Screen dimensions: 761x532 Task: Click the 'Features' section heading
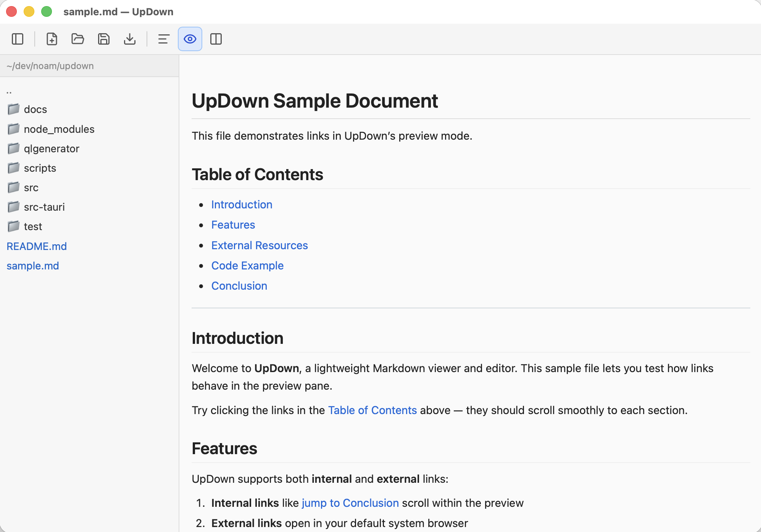coord(224,449)
